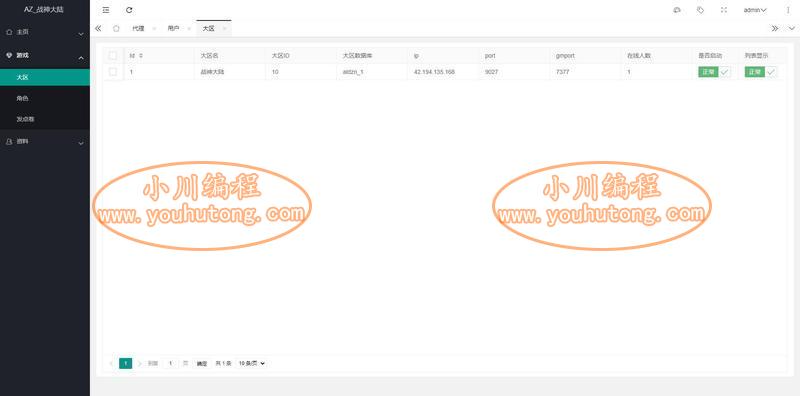Switch to the 代理 tab
800x396 pixels.
138,29
